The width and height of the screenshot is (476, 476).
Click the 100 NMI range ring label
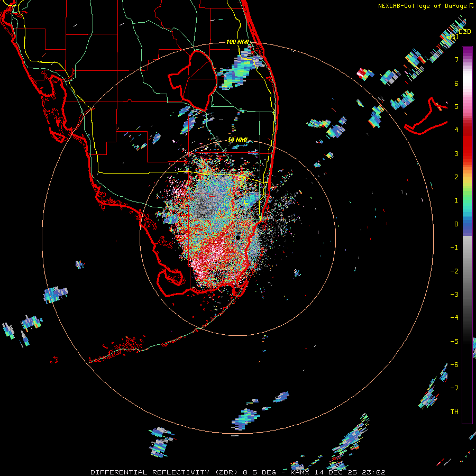(237, 42)
